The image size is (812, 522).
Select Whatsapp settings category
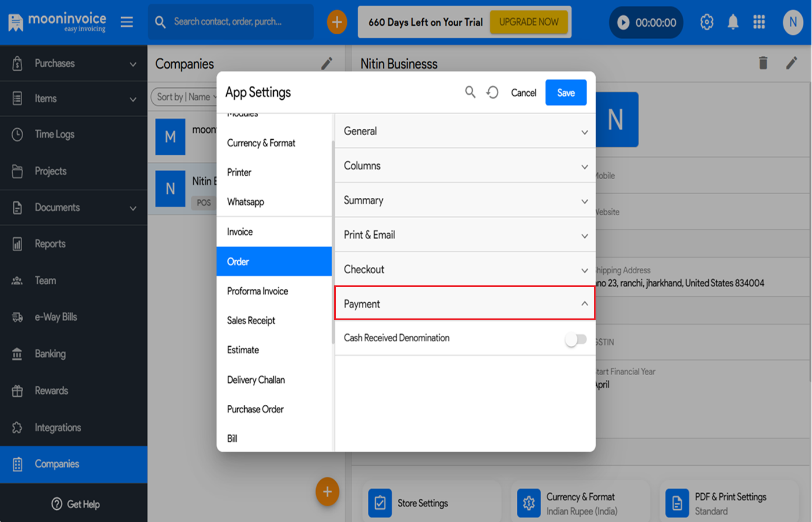[274, 202]
